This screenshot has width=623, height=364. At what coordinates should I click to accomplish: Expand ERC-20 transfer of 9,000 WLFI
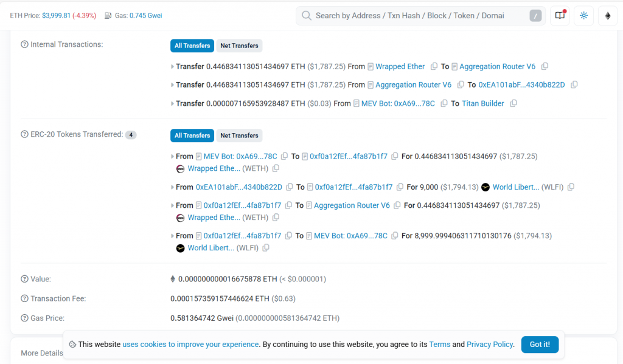(x=172, y=187)
